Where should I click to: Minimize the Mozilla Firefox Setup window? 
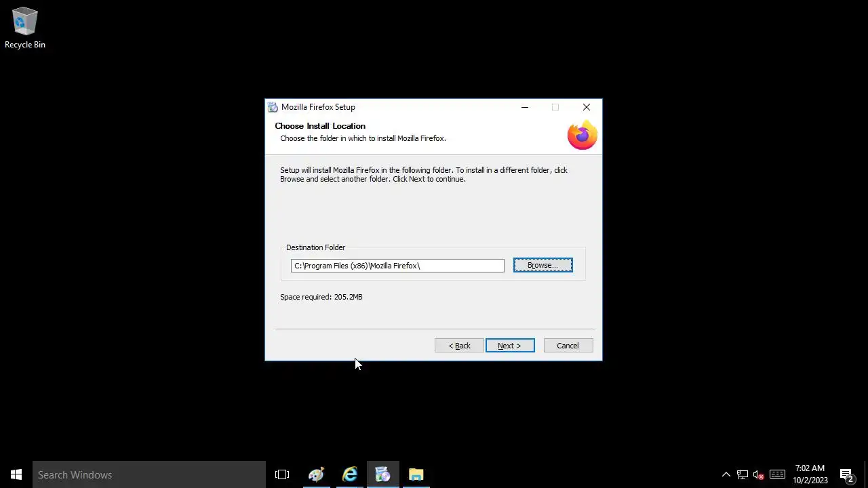pyautogui.click(x=525, y=107)
